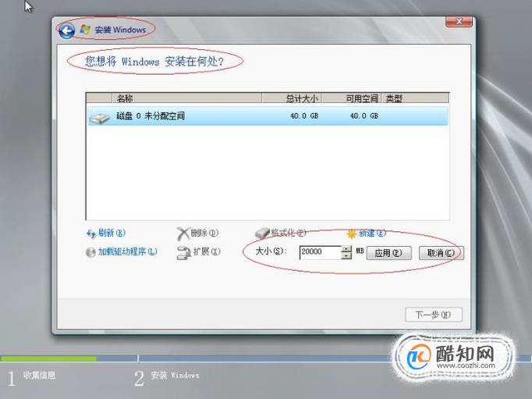Increase partition size with up spinner arrow
The height and width of the screenshot is (399, 532).
tap(346, 249)
